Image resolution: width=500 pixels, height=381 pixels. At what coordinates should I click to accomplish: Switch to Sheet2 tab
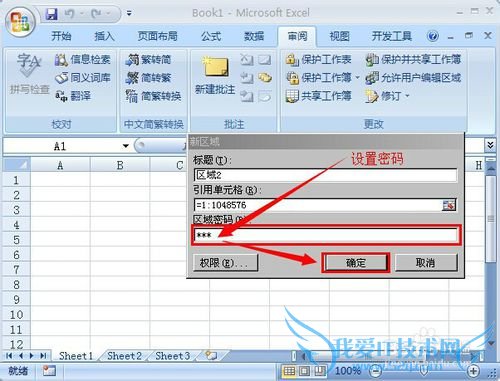pos(124,356)
